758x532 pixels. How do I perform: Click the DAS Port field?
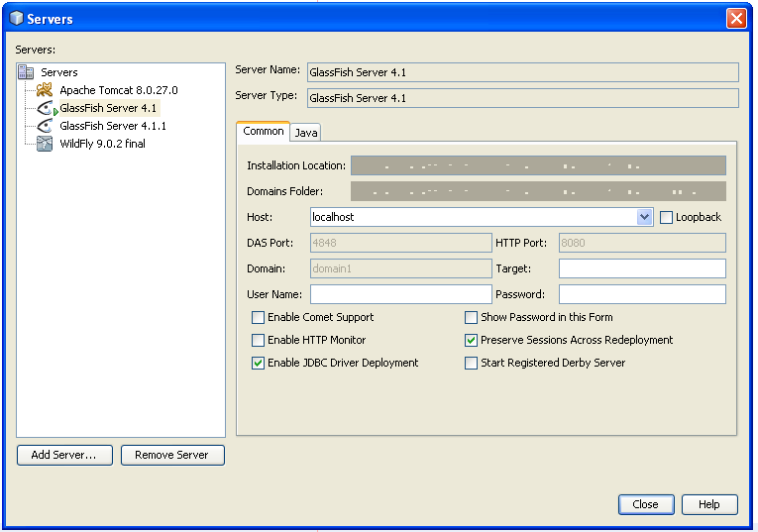click(x=400, y=243)
